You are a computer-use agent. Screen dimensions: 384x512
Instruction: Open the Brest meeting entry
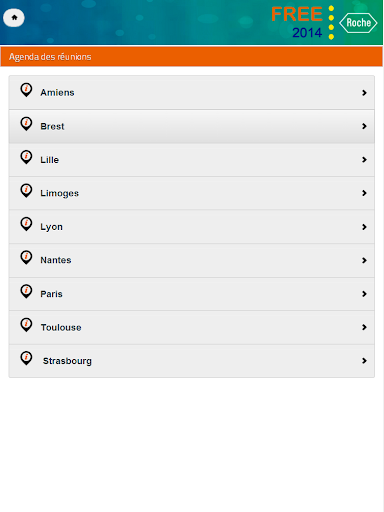point(192,126)
